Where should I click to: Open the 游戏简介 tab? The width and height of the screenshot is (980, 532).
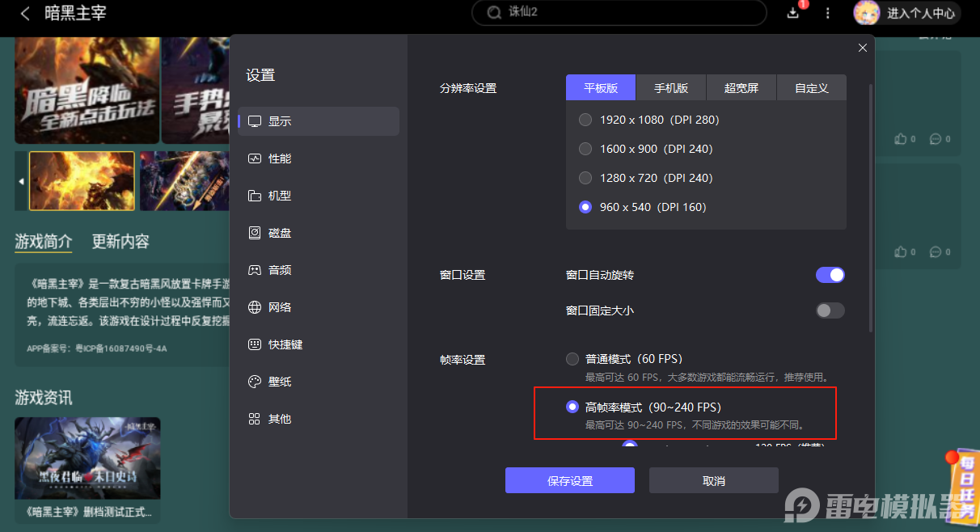[44, 241]
